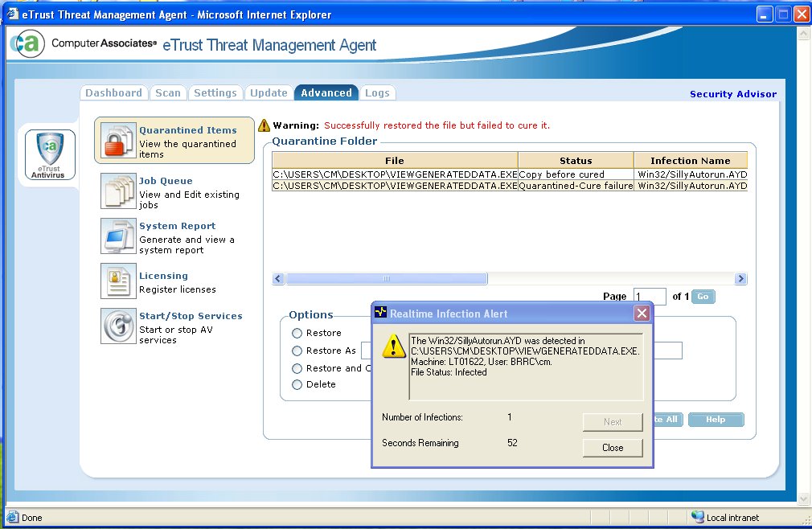Click the Restore As text field right end
The height and width of the screenshot is (529, 812).
[x=667, y=351]
